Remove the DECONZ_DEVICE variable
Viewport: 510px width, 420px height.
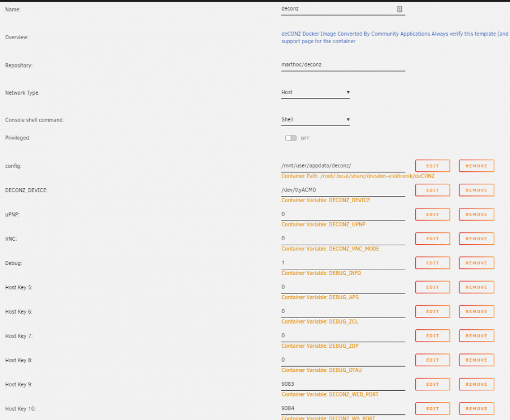[x=476, y=190]
